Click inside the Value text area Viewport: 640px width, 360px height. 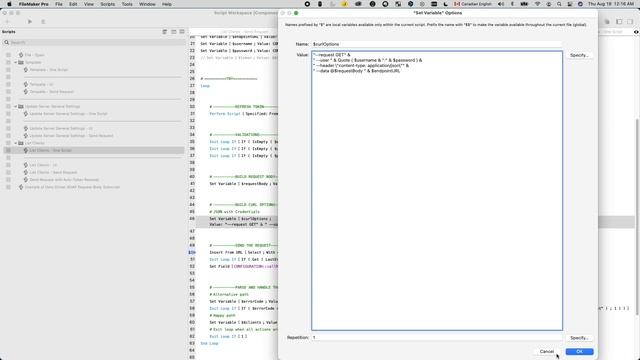(437, 191)
